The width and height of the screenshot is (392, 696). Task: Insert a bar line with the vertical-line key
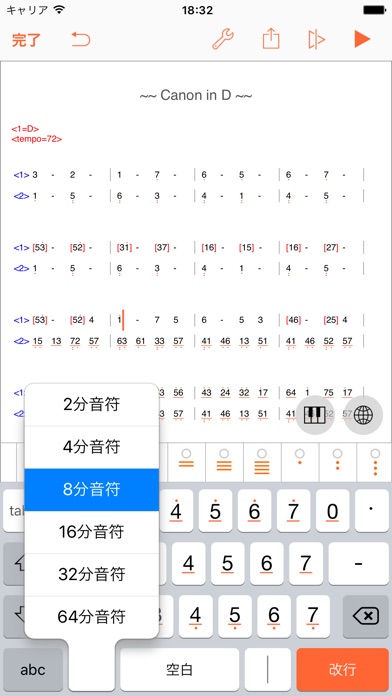click(x=268, y=669)
